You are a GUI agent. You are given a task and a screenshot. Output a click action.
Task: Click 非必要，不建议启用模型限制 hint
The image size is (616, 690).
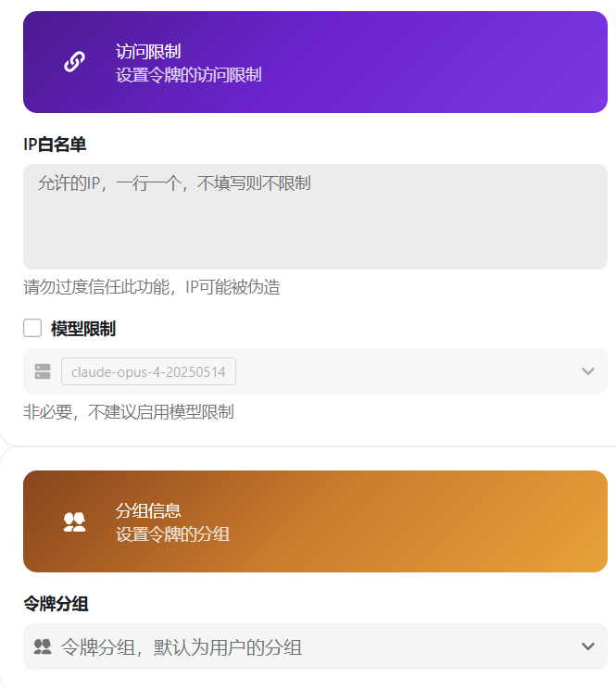[129, 412]
